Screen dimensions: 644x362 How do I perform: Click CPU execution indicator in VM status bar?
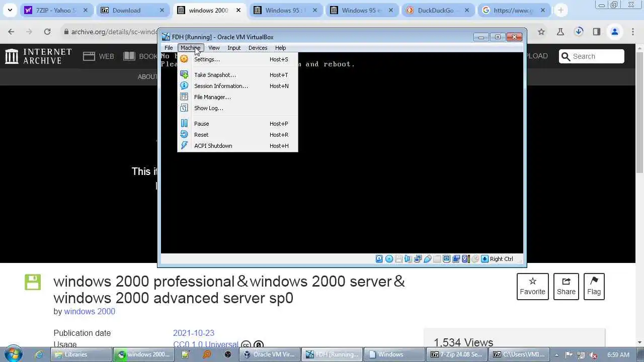click(x=465, y=259)
